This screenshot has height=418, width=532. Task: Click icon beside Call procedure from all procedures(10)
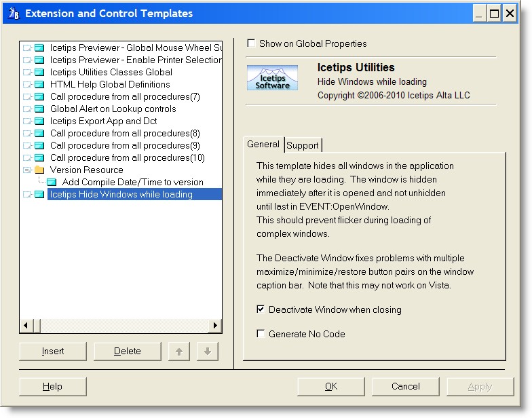[x=39, y=157]
